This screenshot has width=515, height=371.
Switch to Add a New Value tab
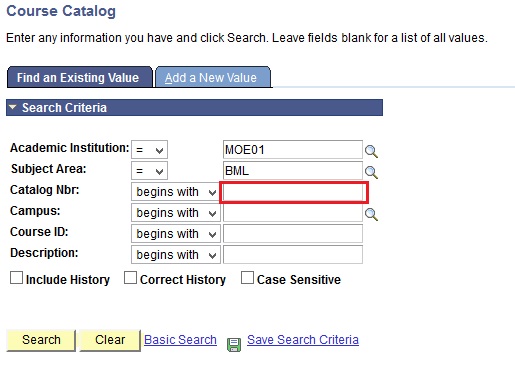213,77
